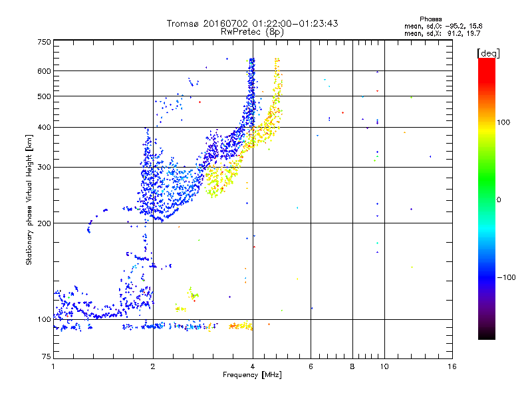This screenshot has width=532, height=399.
Task: Click the colorbar tick label "-100"
Action: 506,277
